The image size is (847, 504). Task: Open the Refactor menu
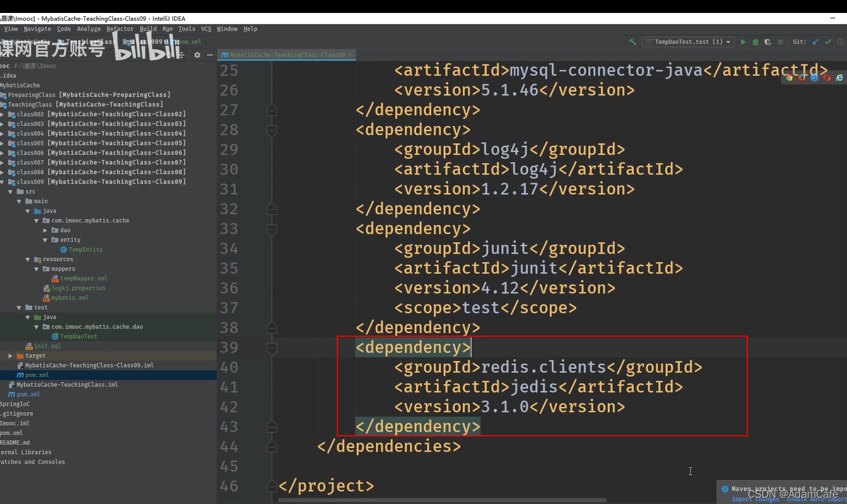pos(120,29)
